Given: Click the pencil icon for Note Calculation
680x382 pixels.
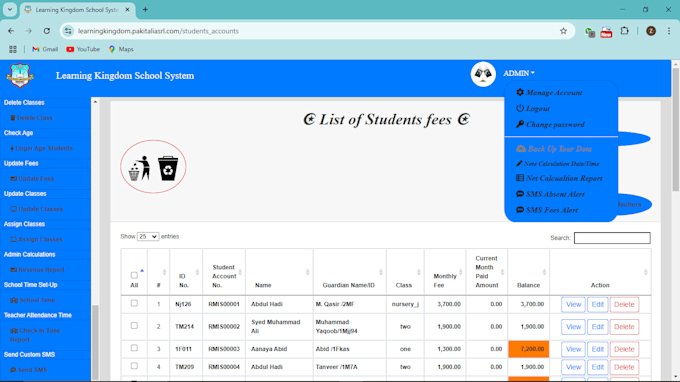Looking at the screenshot, I should (519, 163).
